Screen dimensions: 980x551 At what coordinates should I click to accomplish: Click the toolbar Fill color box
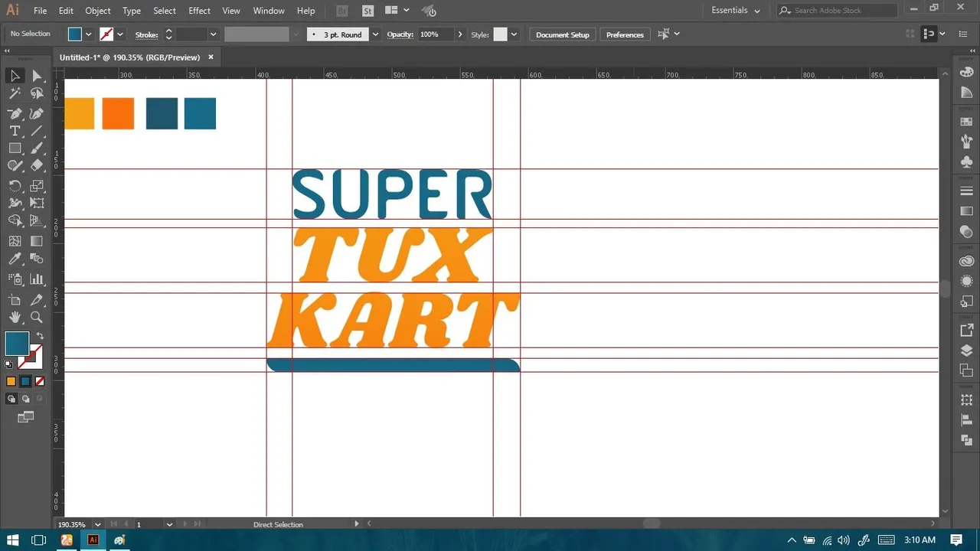[x=17, y=344]
